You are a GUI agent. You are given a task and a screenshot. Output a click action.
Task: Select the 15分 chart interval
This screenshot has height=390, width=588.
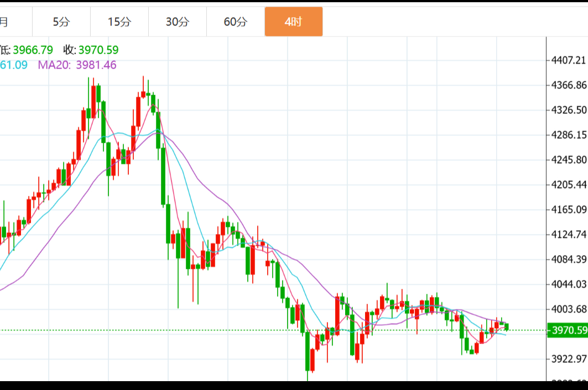coord(119,22)
